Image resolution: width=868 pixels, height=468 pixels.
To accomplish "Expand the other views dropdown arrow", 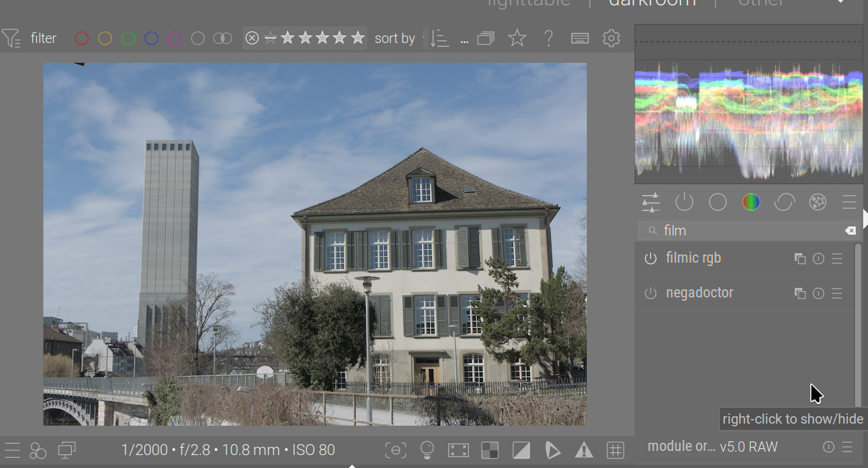I will 841,3.
